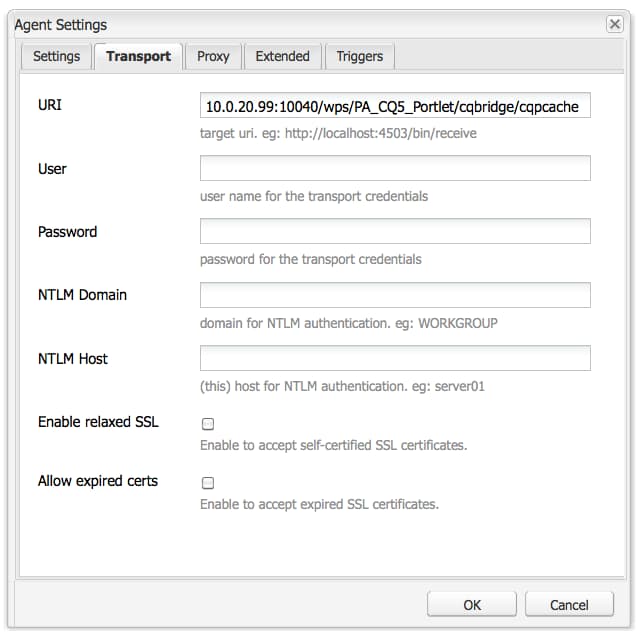
Task: Show the Triggers tab
Action: [x=360, y=56]
